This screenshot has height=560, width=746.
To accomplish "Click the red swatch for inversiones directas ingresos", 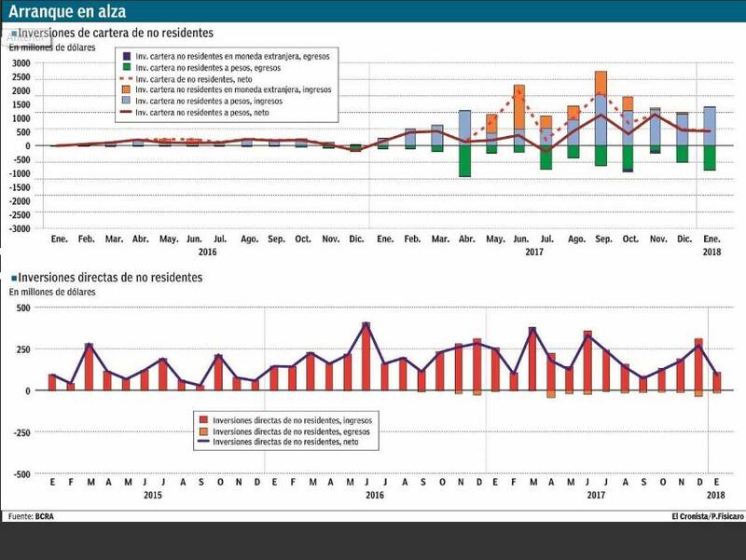I will 200,422.
